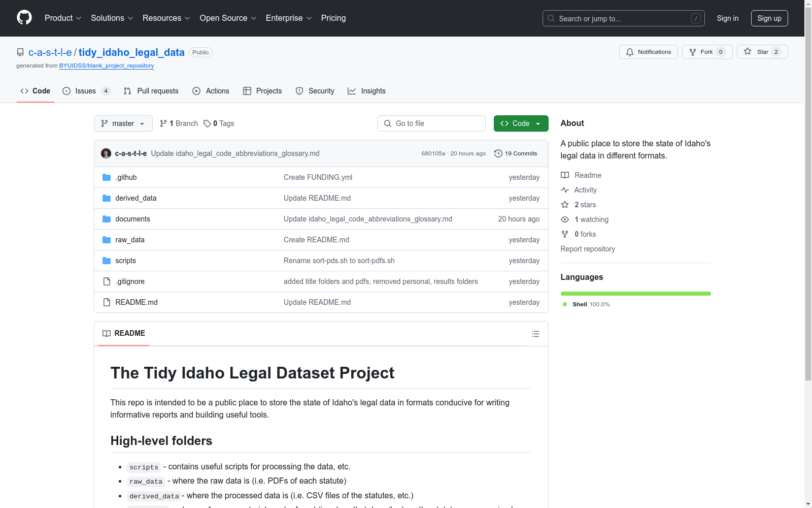Open the Actions tab
812x508 pixels.
(211, 91)
